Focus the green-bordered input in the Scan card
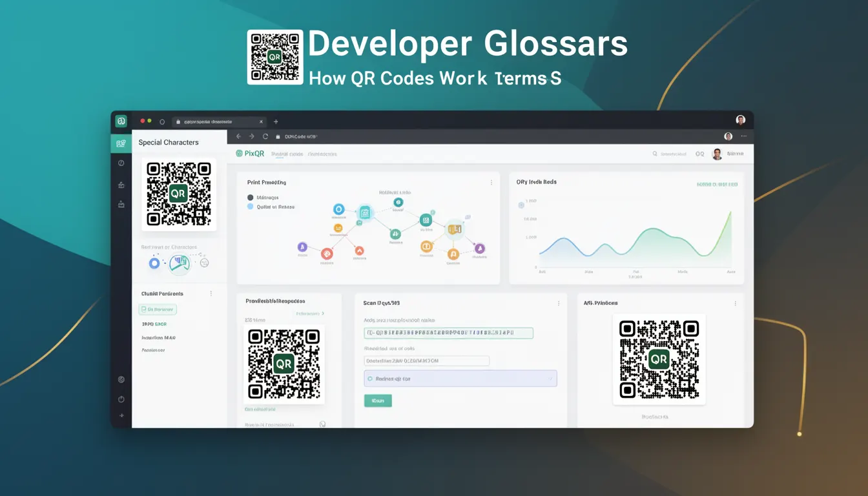The height and width of the screenshot is (496, 868). tap(448, 333)
